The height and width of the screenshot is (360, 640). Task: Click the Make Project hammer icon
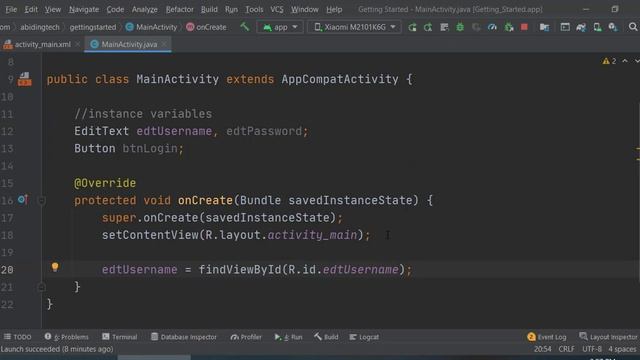[x=244, y=27]
